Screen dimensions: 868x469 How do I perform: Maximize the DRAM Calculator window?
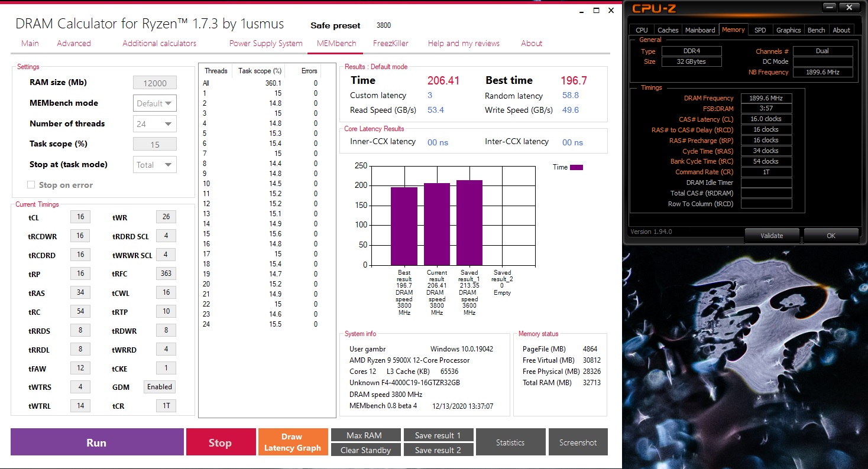click(596, 11)
